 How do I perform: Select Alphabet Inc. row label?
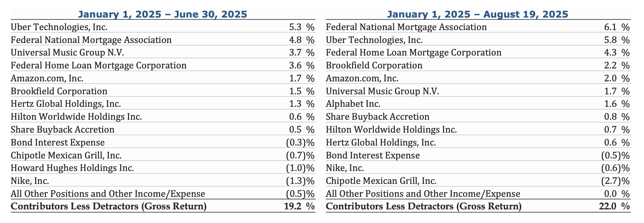pyautogui.click(x=353, y=104)
